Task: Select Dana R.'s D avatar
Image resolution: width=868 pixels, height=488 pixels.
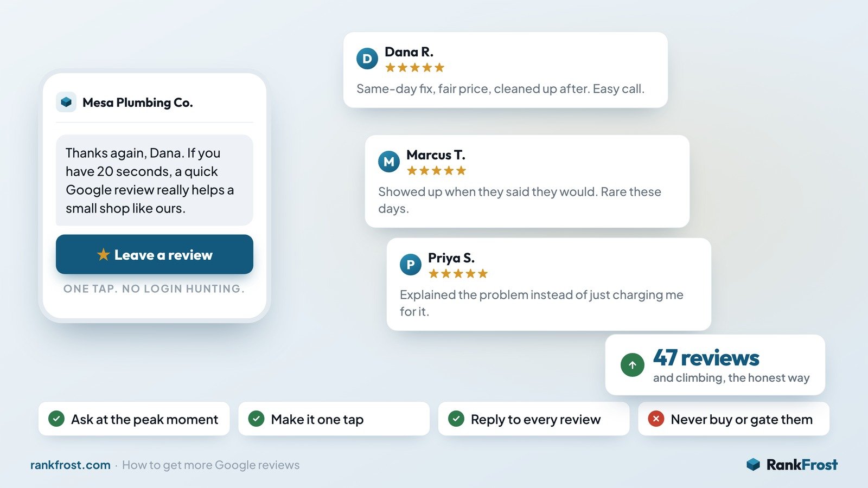Action: (367, 59)
